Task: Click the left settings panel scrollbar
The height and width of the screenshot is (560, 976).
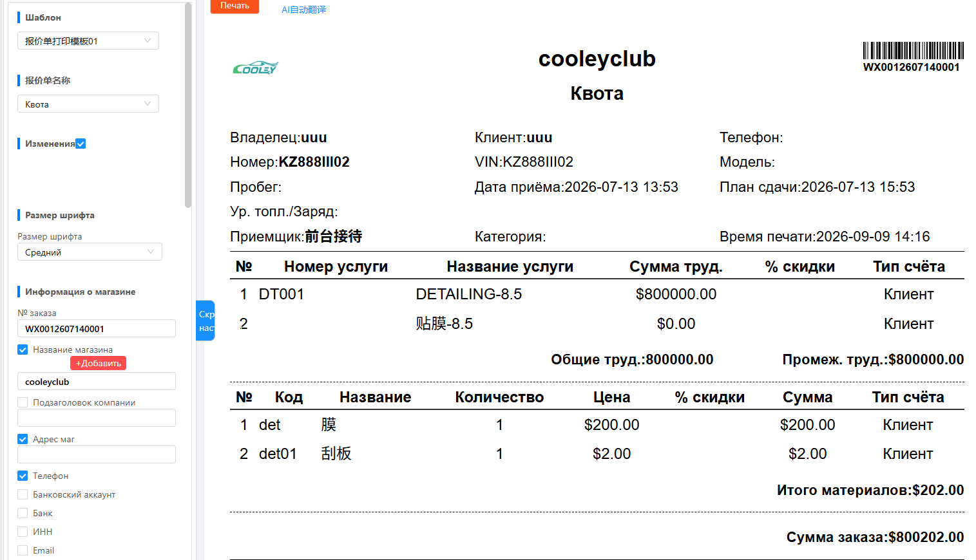Action: click(188, 105)
